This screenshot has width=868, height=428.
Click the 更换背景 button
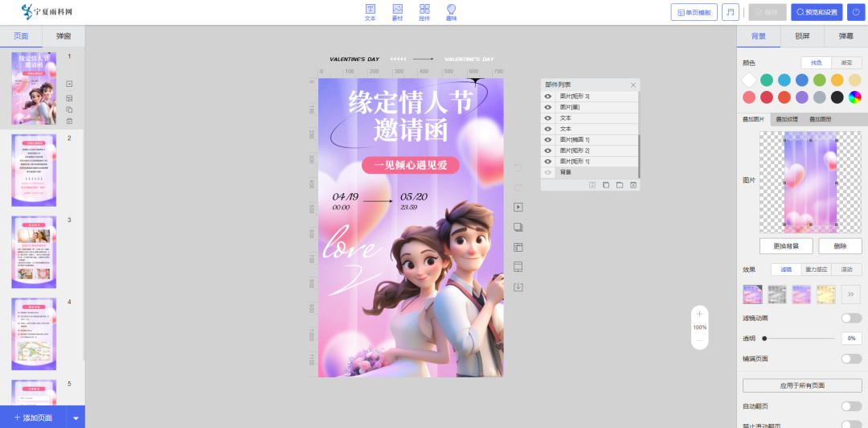[x=785, y=246]
